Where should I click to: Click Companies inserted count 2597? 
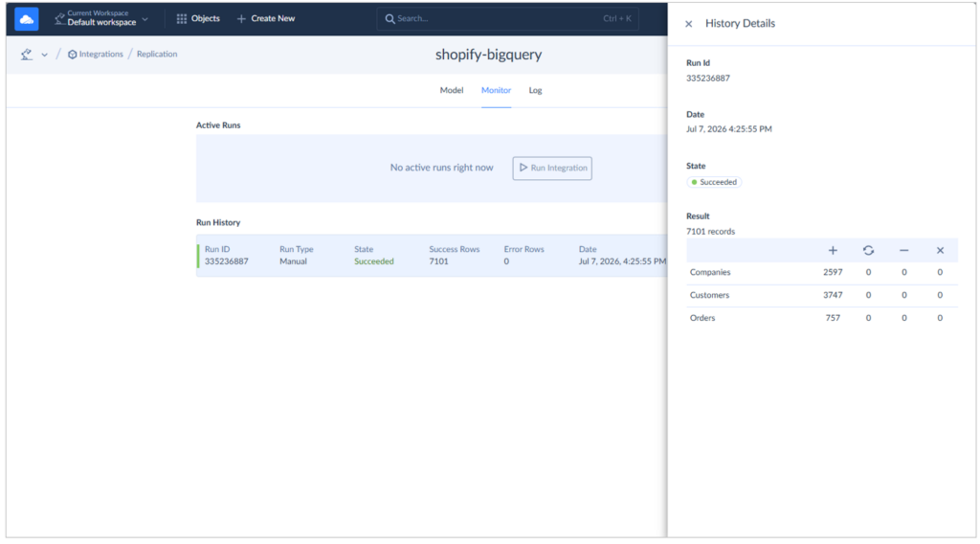click(x=833, y=273)
